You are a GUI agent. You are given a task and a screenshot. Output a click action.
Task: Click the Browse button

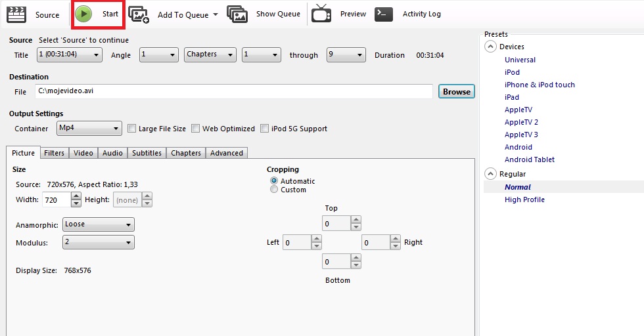(456, 91)
